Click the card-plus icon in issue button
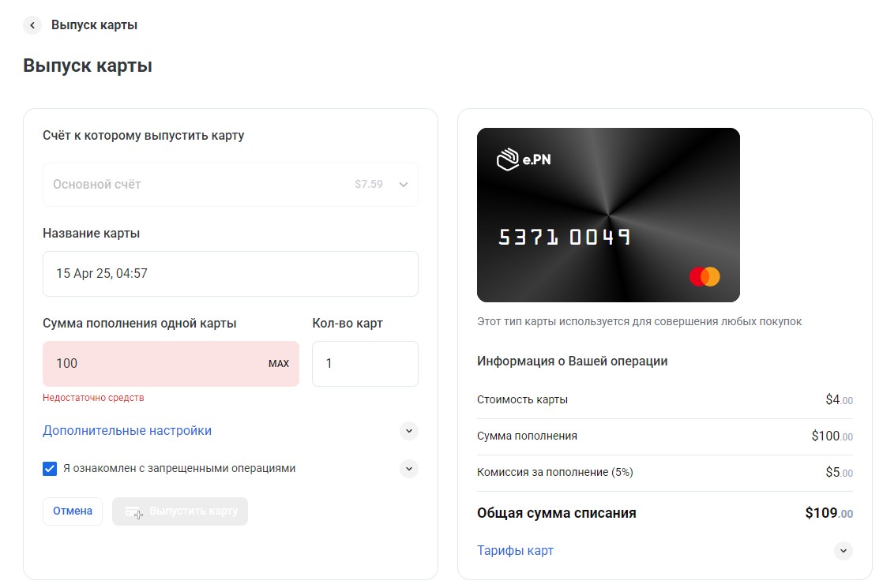Screen dimensions: 883x588 [x=133, y=512]
